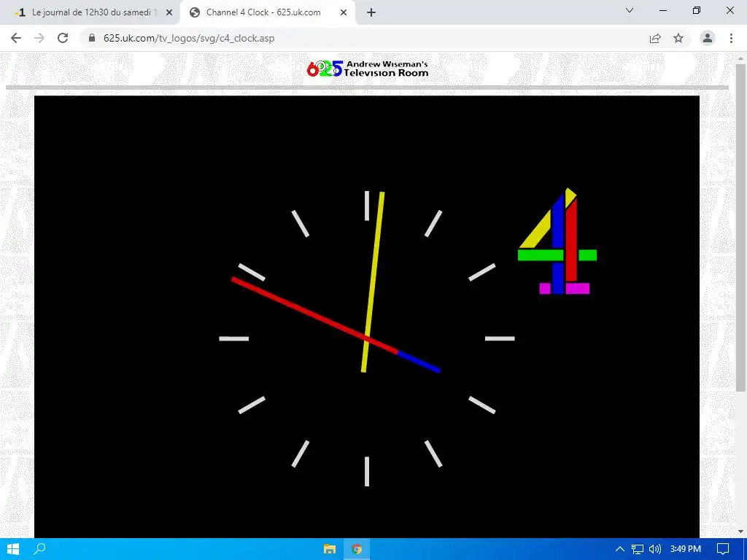Screen dimensions: 747x560
Task: Open the notification center
Action: click(x=723, y=549)
